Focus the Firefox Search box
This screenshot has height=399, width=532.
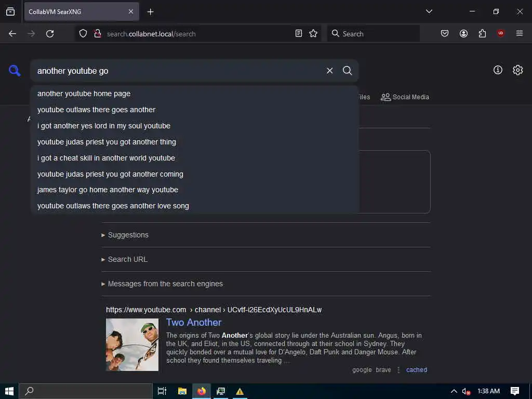(374, 34)
